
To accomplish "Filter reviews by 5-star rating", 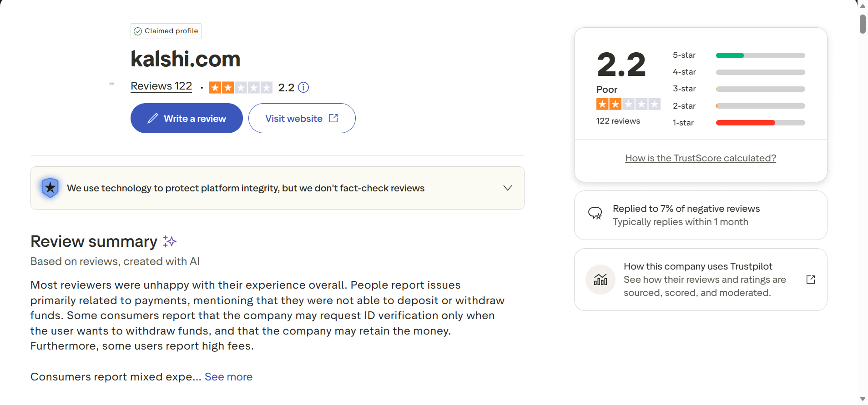I will coord(684,55).
